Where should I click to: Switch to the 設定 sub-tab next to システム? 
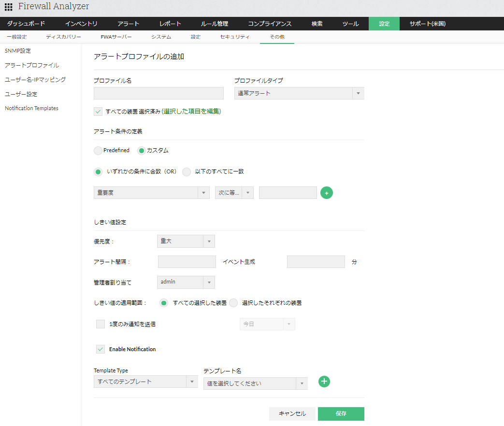pyautogui.click(x=195, y=37)
